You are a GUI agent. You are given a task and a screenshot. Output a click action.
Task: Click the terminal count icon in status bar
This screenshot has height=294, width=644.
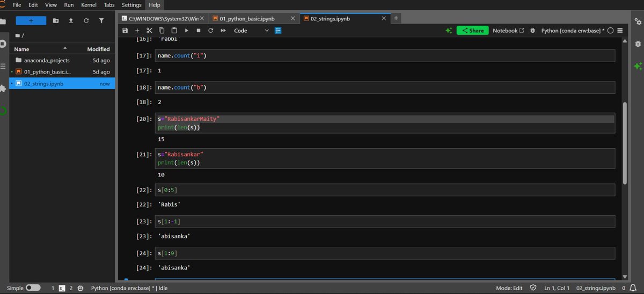[x=62, y=288]
